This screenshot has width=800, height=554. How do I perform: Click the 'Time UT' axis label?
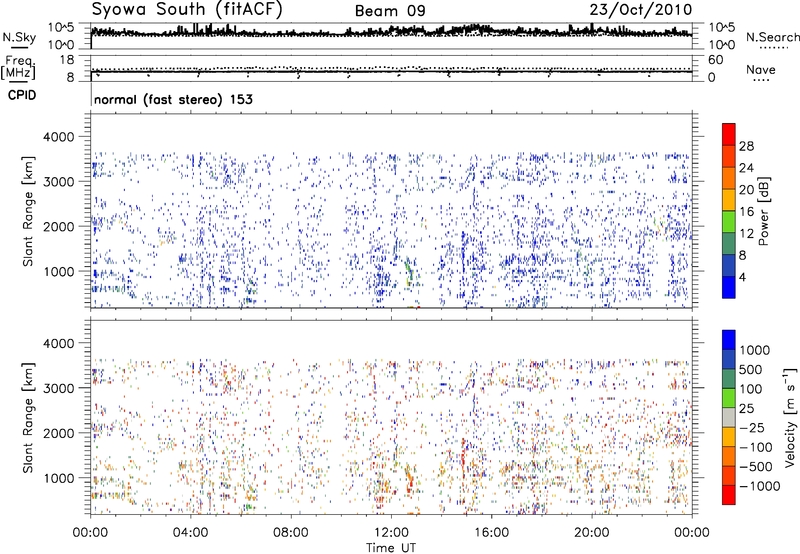pyautogui.click(x=391, y=548)
